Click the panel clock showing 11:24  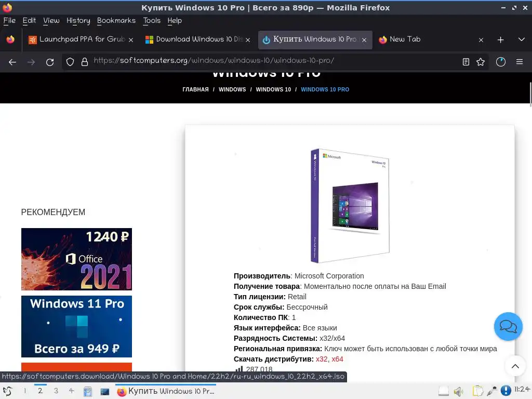522,389
